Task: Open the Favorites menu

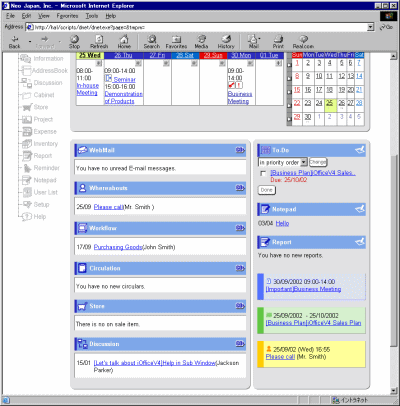Action: click(x=67, y=16)
